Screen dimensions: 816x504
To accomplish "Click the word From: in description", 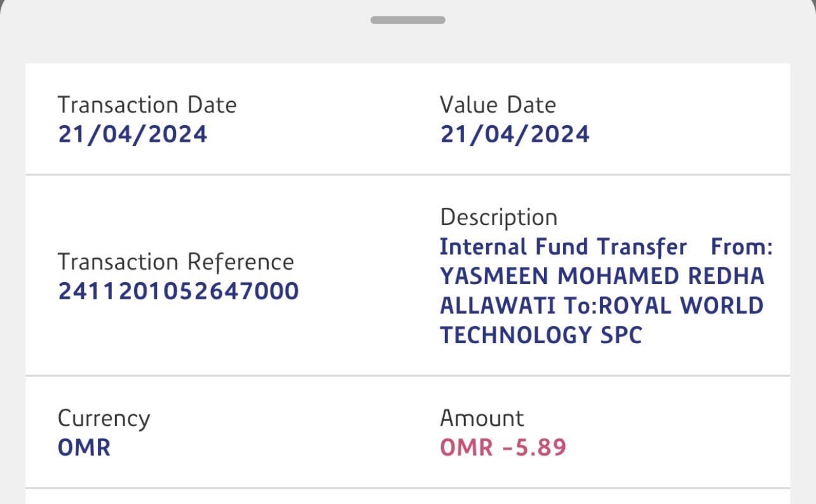I will (742, 247).
